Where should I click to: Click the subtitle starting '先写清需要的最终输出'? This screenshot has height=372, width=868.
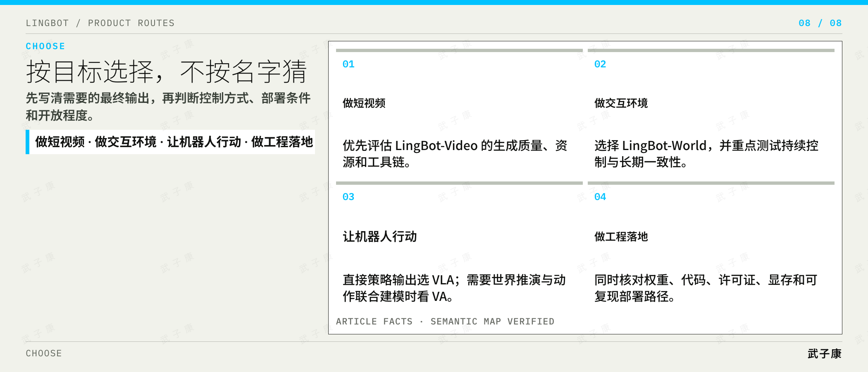168,107
